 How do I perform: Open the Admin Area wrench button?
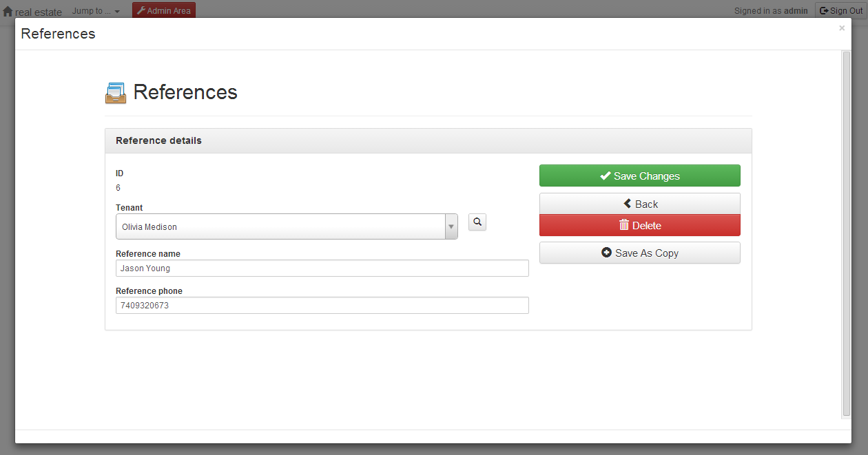[164, 10]
